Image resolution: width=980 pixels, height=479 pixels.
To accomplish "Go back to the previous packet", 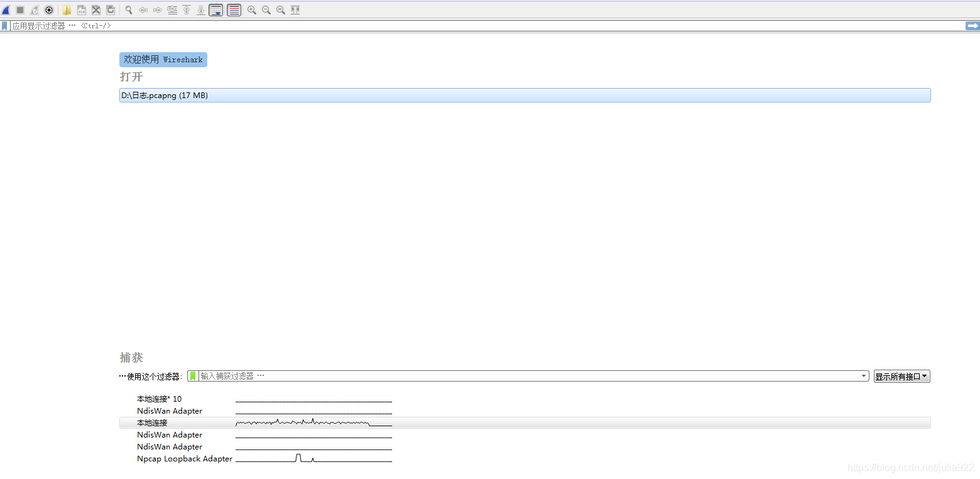I will (143, 10).
